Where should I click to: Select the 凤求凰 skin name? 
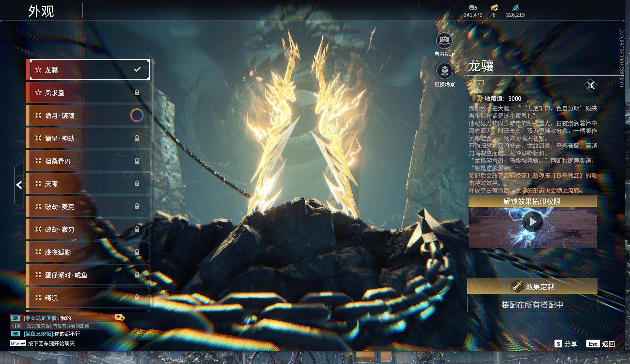point(55,93)
